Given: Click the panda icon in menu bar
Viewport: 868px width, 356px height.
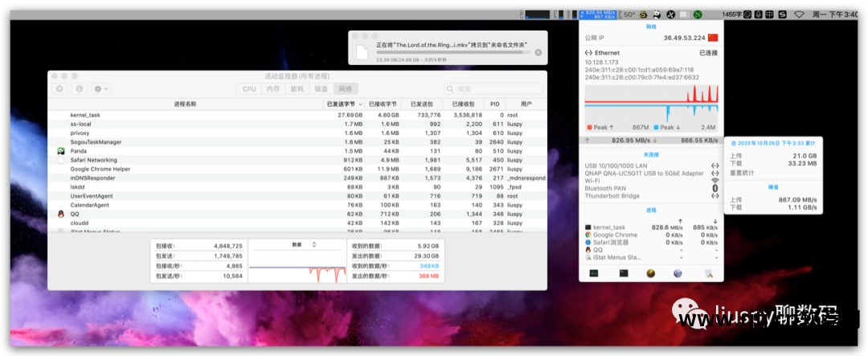Looking at the screenshot, I should 657,14.
